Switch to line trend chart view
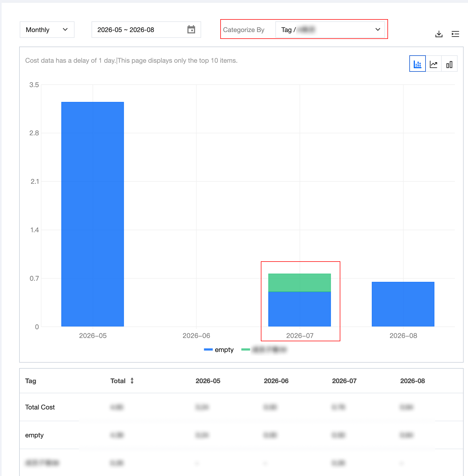468x476 pixels. [433, 64]
